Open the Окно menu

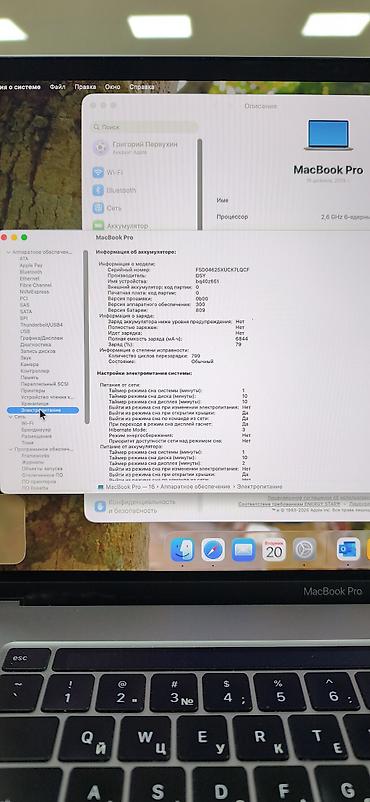pyautogui.click(x=112, y=87)
